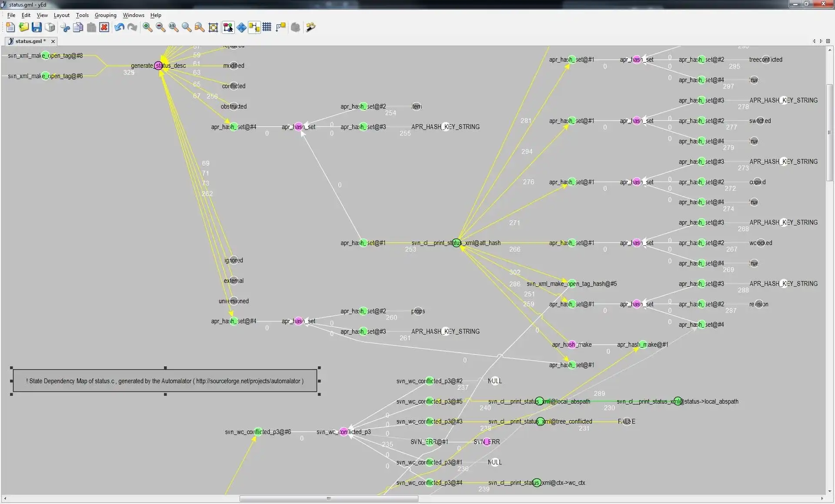
Task: Click the Zoom 1:1 icon
Action: click(x=173, y=27)
